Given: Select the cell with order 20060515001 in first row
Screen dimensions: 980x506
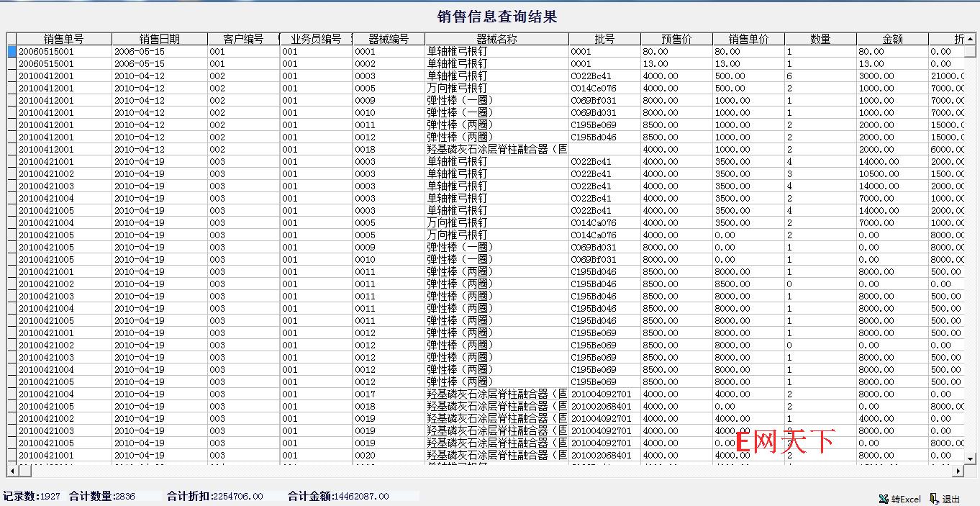Looking at the screenshot, I should 63,52.
